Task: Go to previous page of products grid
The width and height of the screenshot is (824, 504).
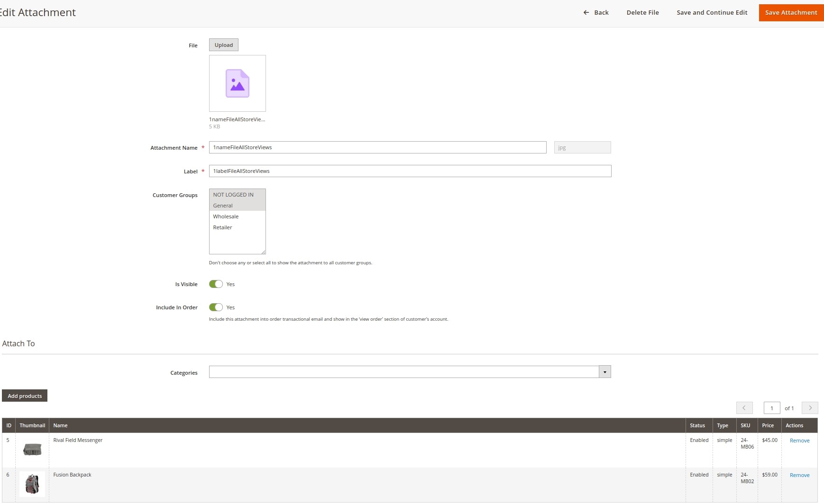Action: click(744, 408)
